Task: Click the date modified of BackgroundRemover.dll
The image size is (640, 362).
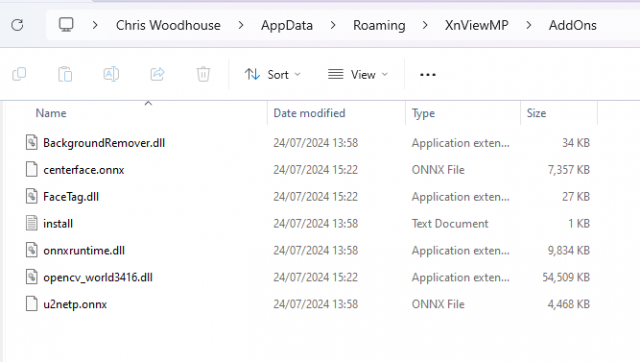Action: 316,143
